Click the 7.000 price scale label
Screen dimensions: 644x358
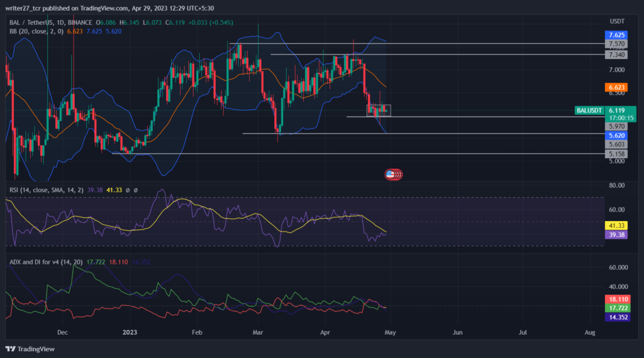coord(616,70)
